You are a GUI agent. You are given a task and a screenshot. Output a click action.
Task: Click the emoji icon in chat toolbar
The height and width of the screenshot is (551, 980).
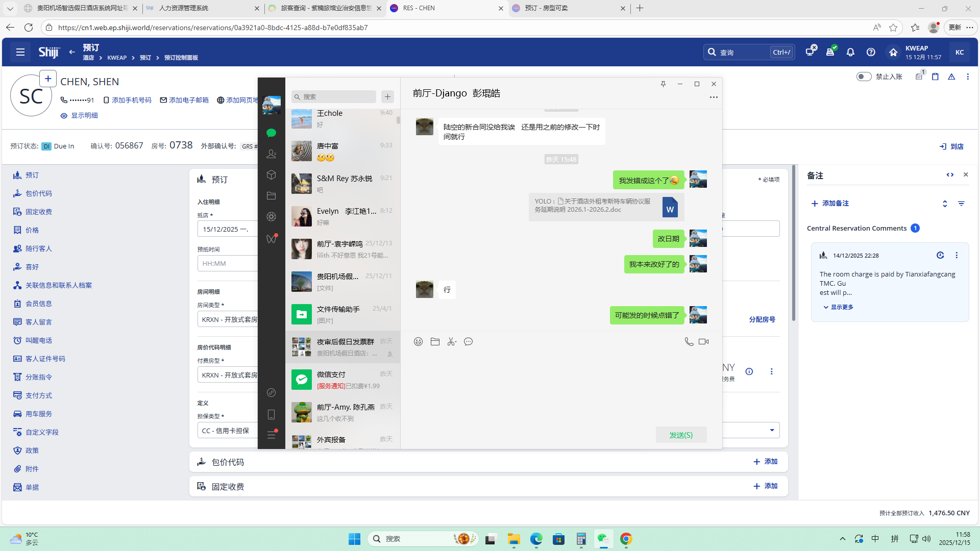418,342
